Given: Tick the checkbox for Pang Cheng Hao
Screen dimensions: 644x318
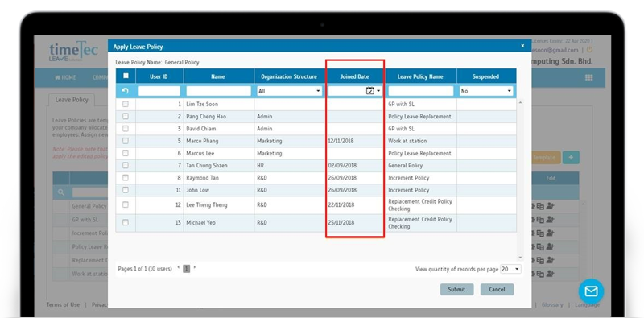Looking at the screenshot, I should coord(126,117).
